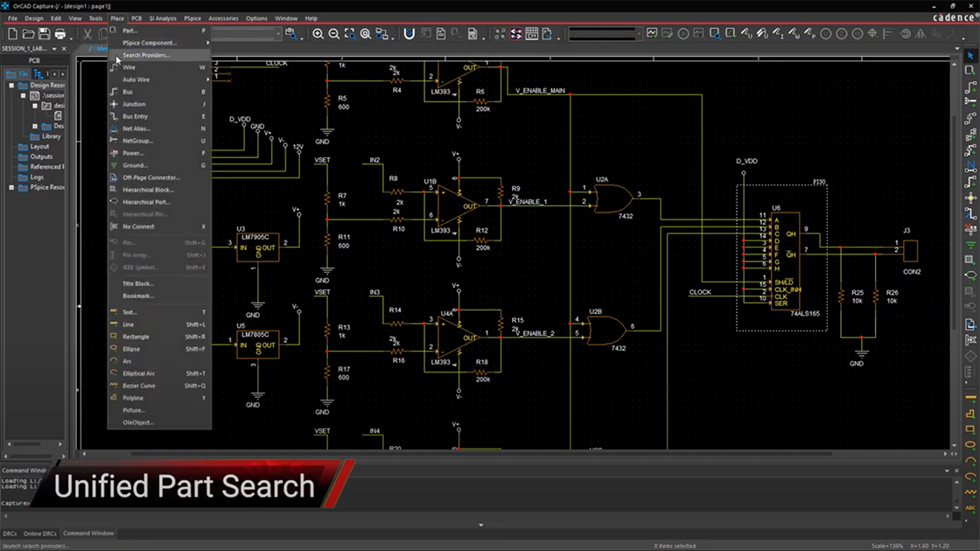Image resolution: width=980 pixels, height=551 pixels.
Task: Select Bezier Curve from the Place menu
Action: pyautogui.click(x=159, y=386)
